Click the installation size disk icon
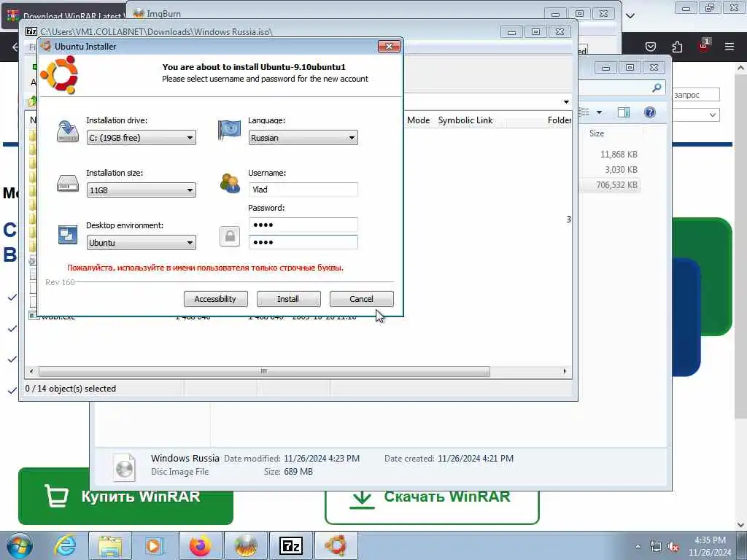Screen dimensions: 747x560 click(x=68, y=183)
